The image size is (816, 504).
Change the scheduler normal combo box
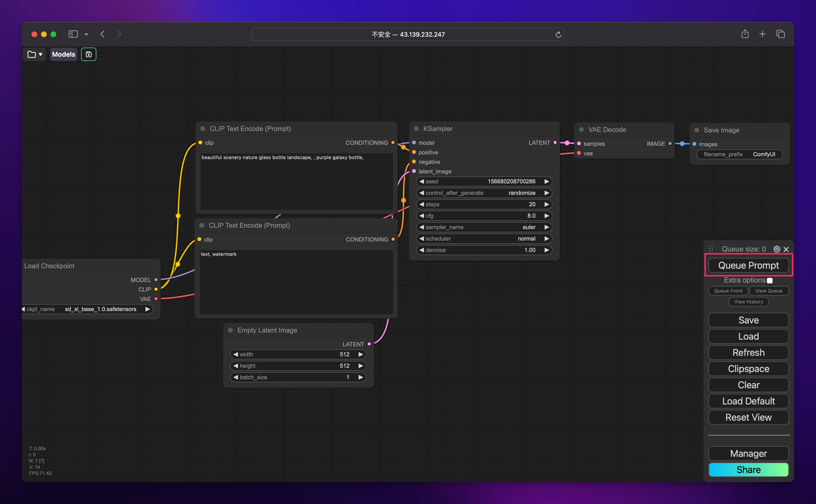(x=484, y=239)
